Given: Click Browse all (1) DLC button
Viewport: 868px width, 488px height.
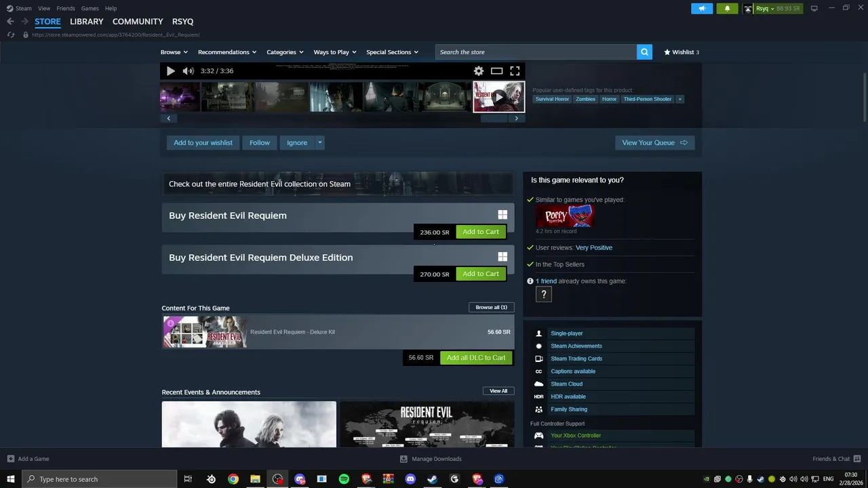Looking at the screenshot, I should [492, 308].
